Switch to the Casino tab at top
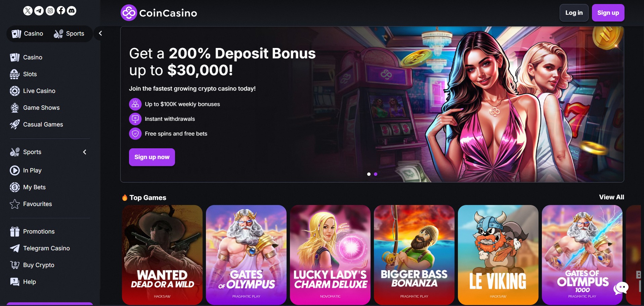 (x=27, y=34)
